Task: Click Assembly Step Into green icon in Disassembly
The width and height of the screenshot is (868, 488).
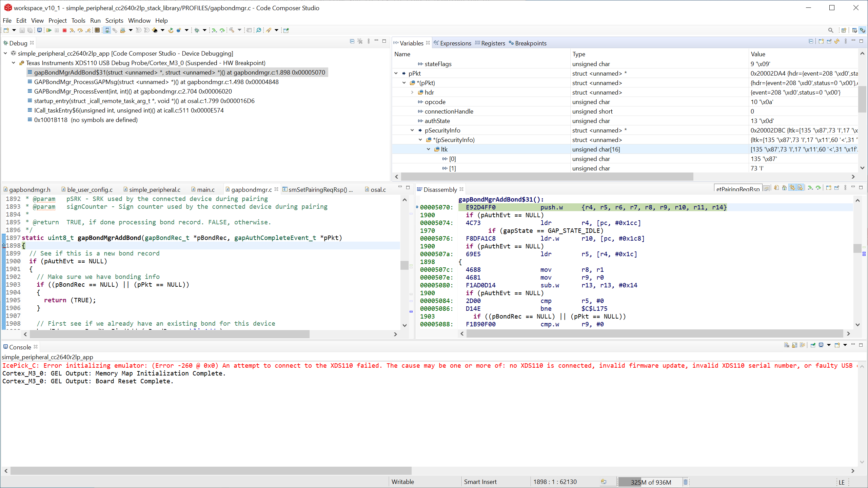Action: pyautogui.click(x=811, y=187)
